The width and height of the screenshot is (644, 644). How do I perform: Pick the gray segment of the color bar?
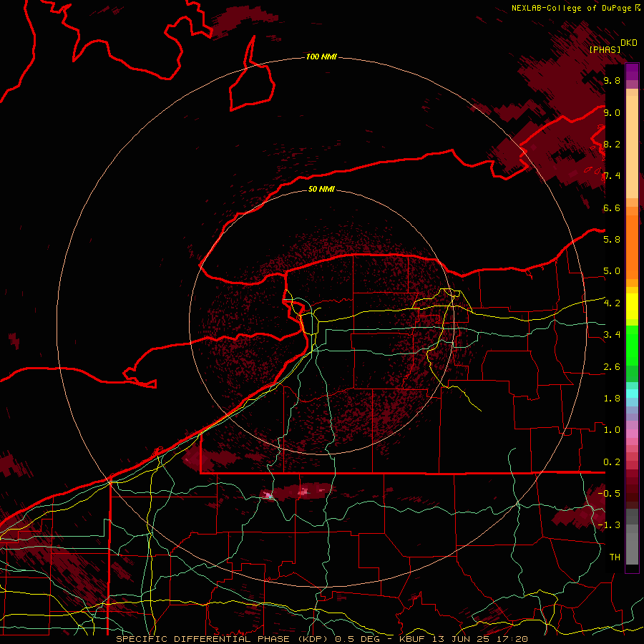(x=632, y=537)
